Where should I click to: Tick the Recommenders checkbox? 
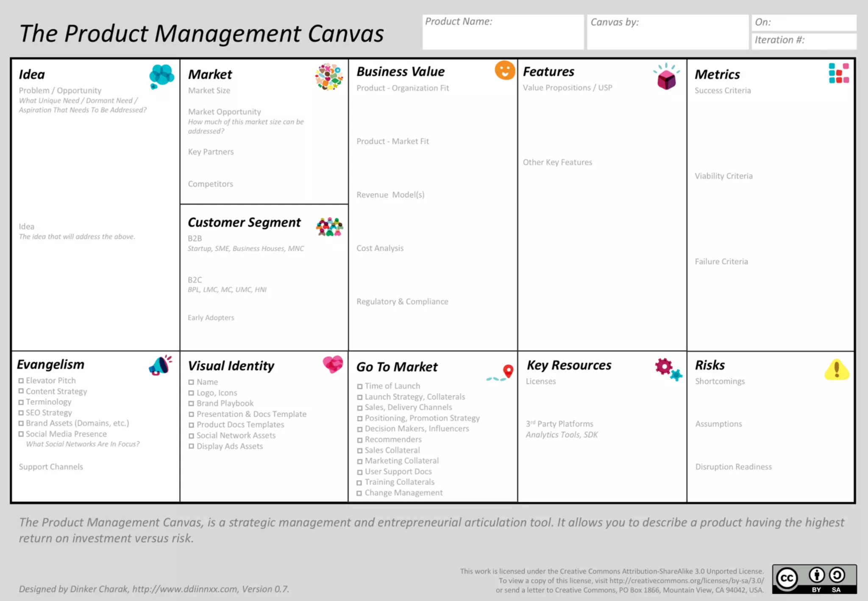(359, 440)
